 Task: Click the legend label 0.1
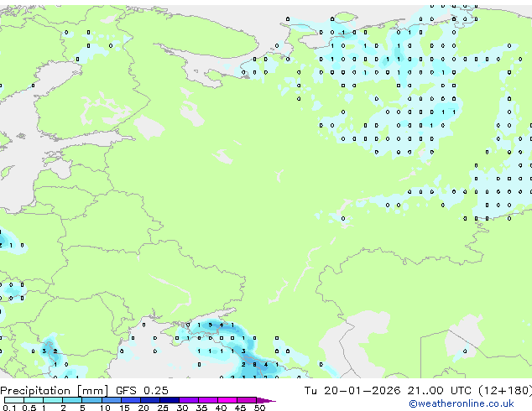9,408
